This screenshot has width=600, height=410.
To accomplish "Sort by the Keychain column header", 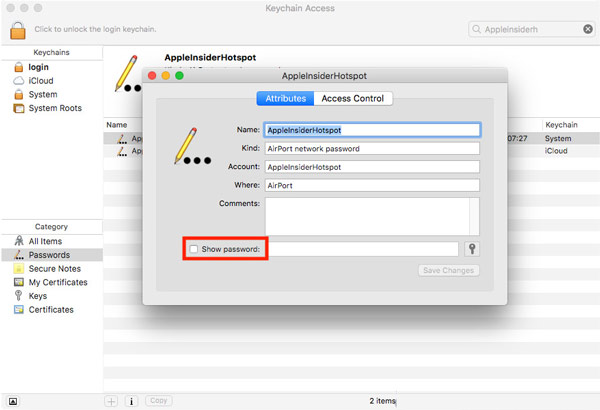I will click(x=561, y=125).
